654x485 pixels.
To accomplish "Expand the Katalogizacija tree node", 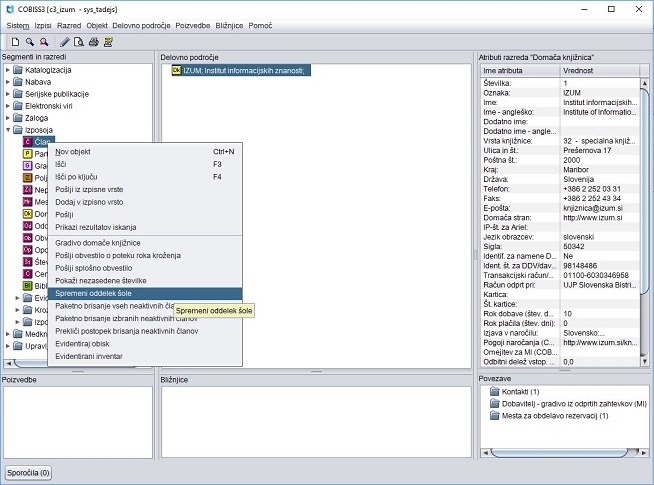I will (x=8, y=70).
